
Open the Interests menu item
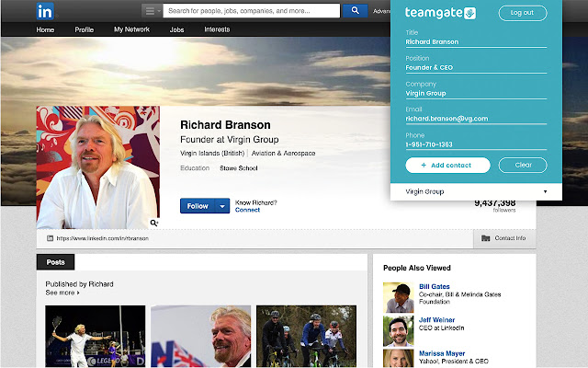(217, 29)
